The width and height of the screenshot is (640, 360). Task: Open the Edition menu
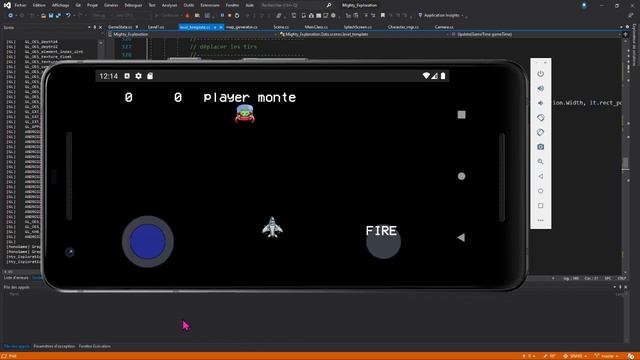(x=39, y=5)
